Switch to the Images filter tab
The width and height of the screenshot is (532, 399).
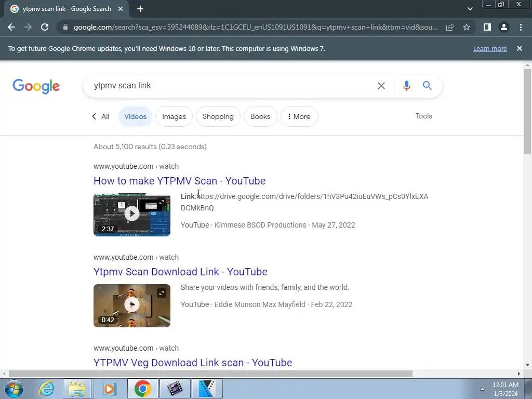174,116
